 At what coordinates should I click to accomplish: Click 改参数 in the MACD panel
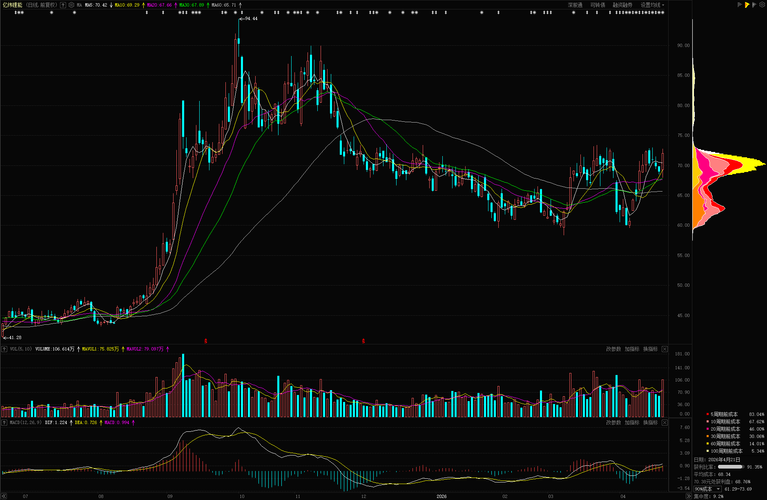[613, 422]
